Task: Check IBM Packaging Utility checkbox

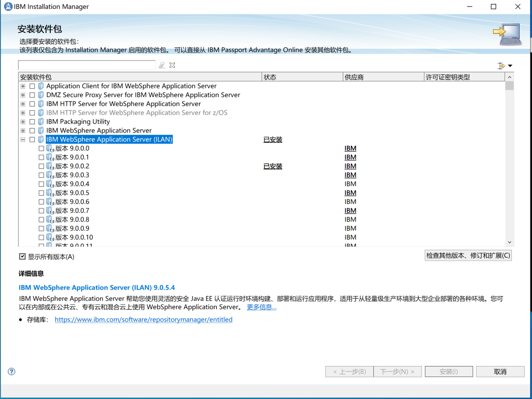Action: 32,122
